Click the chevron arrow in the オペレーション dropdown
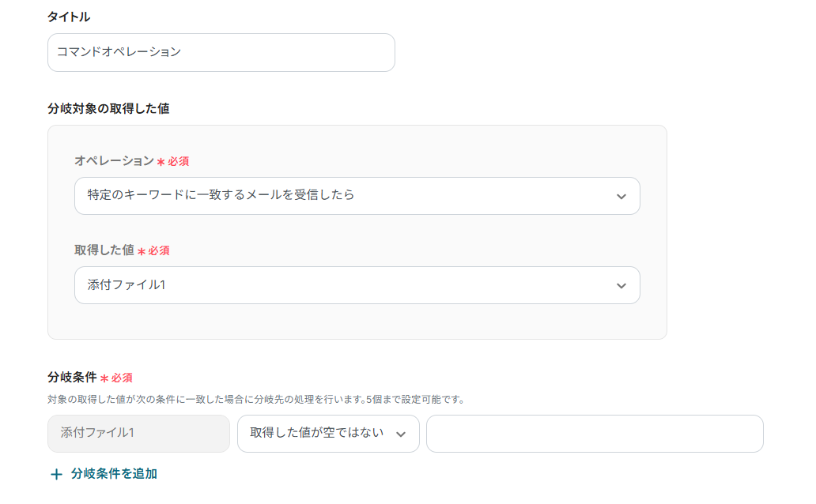 coord(621,197)
